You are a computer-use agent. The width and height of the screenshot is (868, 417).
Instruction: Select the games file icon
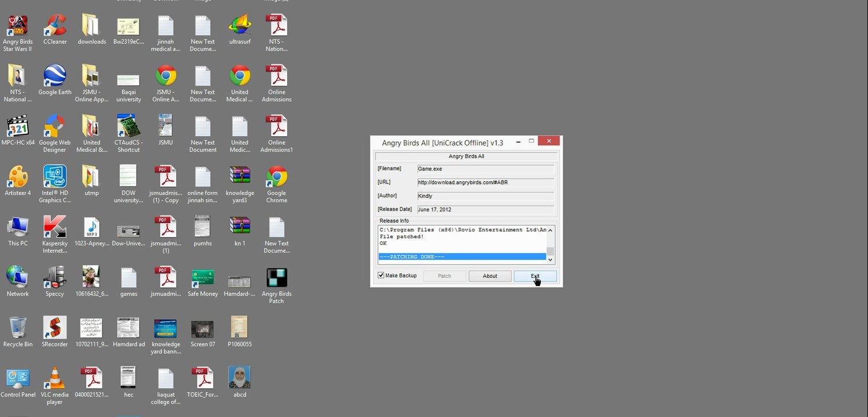point(129,277)
